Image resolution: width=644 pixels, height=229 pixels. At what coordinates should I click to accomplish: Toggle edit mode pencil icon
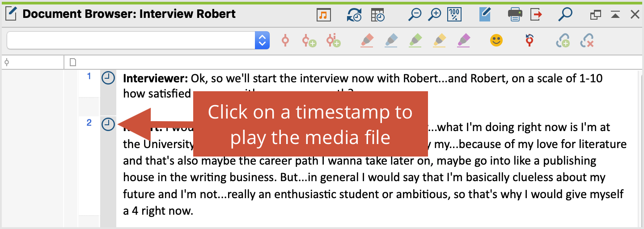pyautogui.click(x=485, y=15)
